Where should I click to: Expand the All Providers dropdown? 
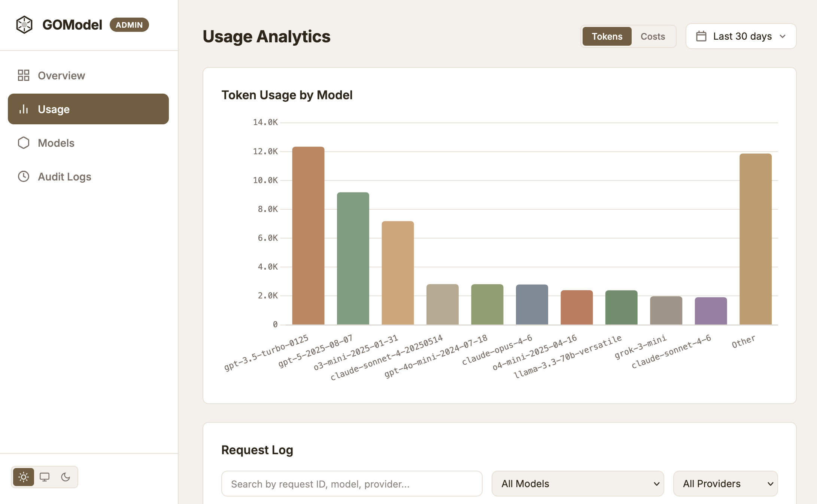coord(725,483)
